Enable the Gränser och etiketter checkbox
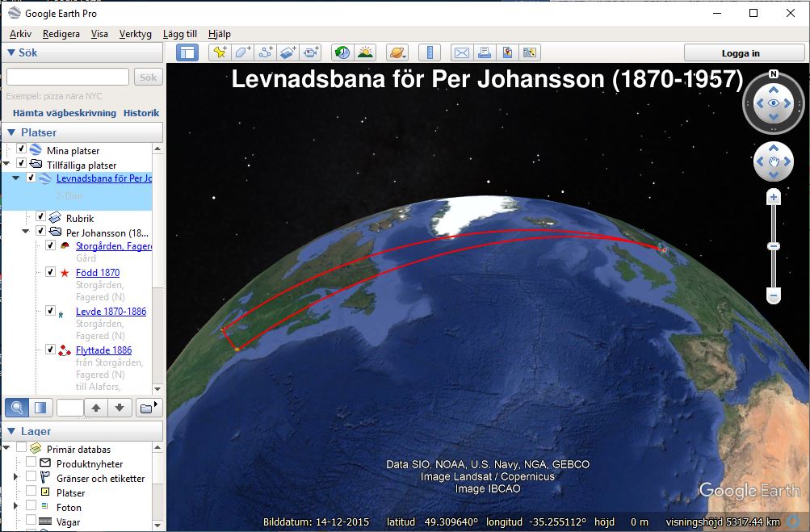The height and width of the screenshot is (532, 810). point(31,476)
